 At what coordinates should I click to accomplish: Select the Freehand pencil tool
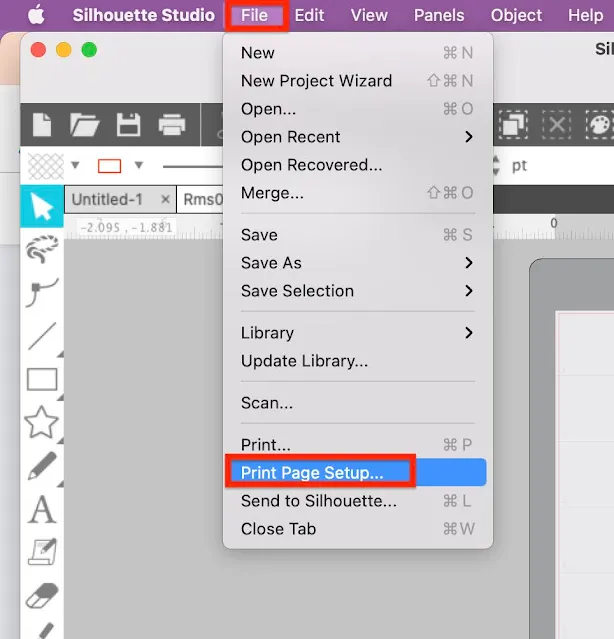tap(42, 465)
